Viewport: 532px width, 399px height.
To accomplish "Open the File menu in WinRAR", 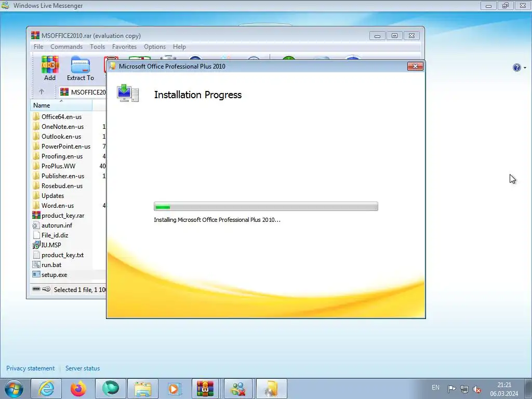I will pyautogui.click(x=38, y=46).
